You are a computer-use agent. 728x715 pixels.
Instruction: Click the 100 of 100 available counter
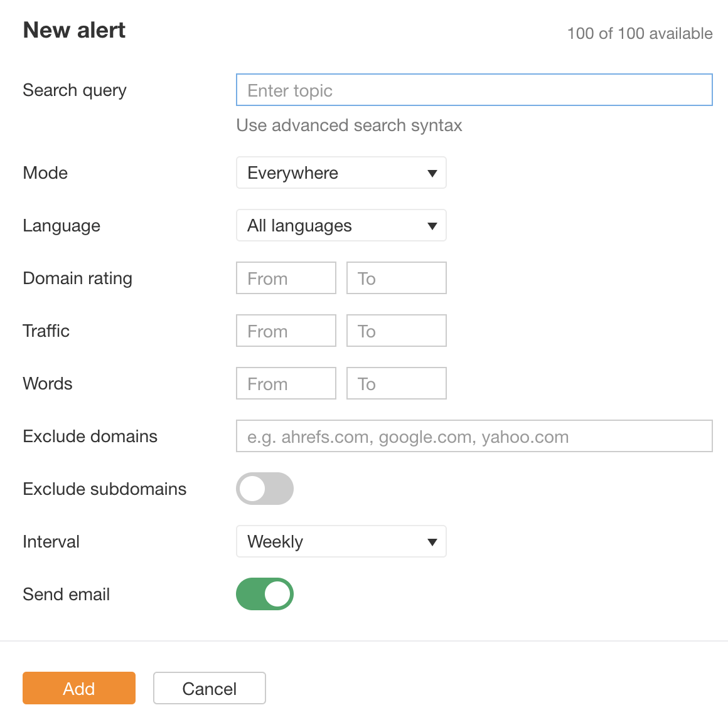pos(640,34)
